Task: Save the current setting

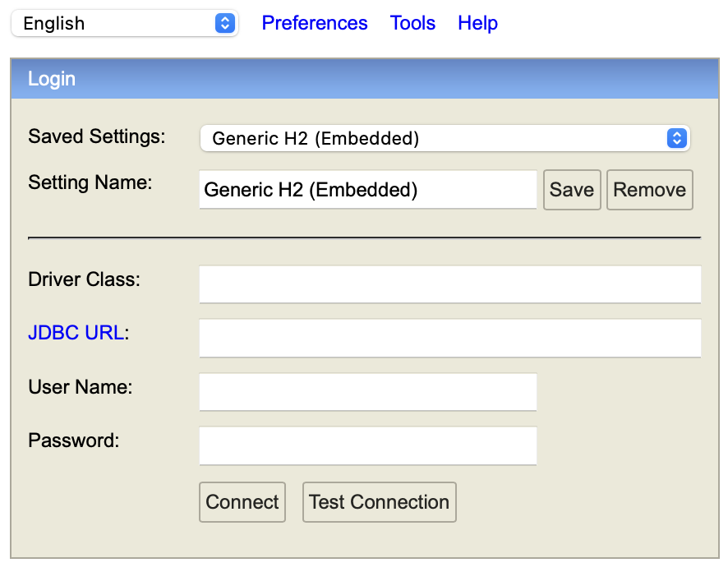Action: point(572,189)
